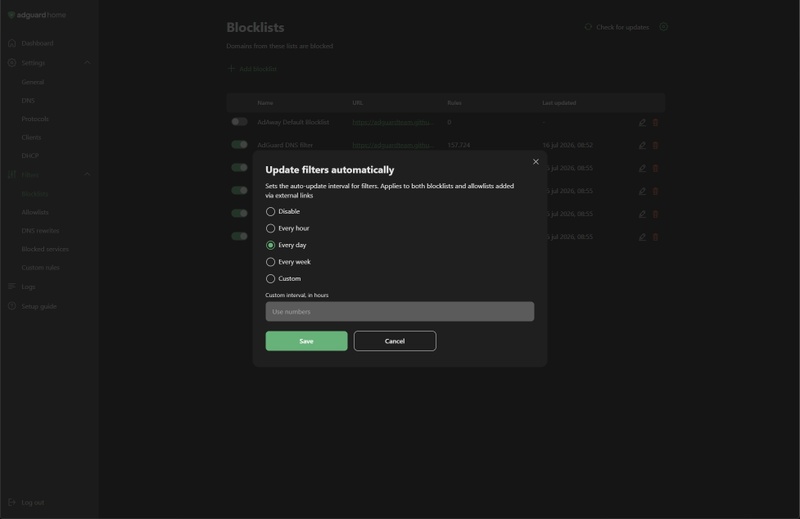Open auto-update settings gear icon
Screen dimensions: 800x519
(663, 27)
